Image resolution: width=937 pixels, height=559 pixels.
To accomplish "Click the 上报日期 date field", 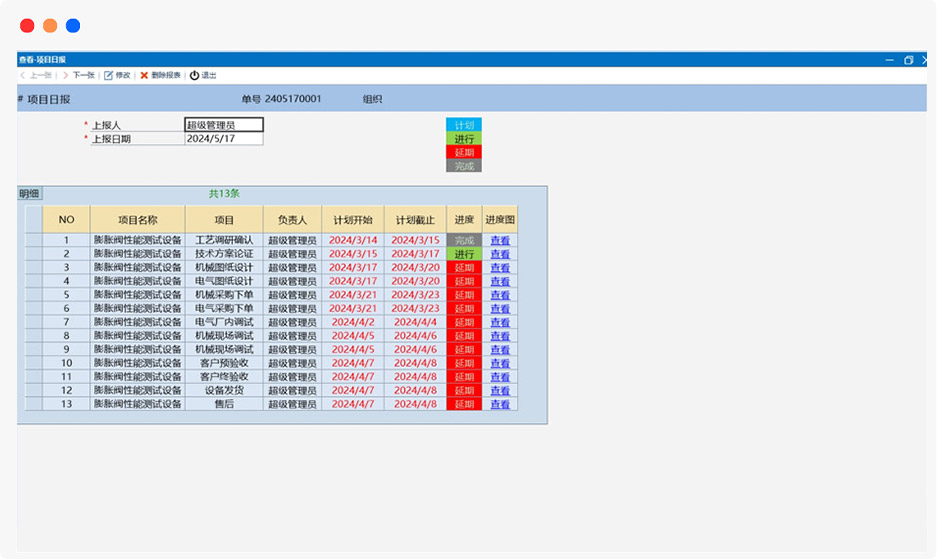I will pyautogui.click(x=224, y=139).
